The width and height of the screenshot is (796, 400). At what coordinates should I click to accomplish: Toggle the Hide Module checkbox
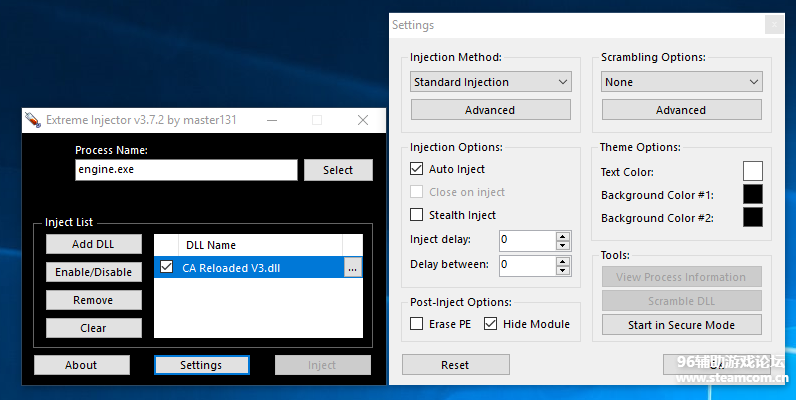[490, 323]
